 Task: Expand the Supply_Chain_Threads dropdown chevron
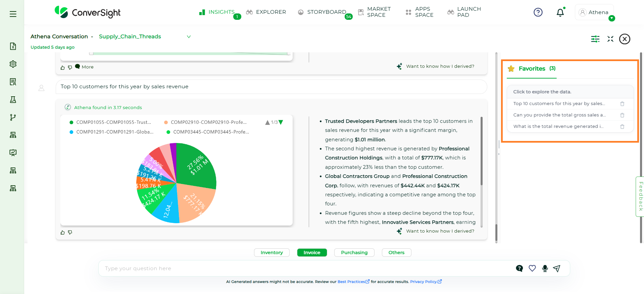coord(189,37)
